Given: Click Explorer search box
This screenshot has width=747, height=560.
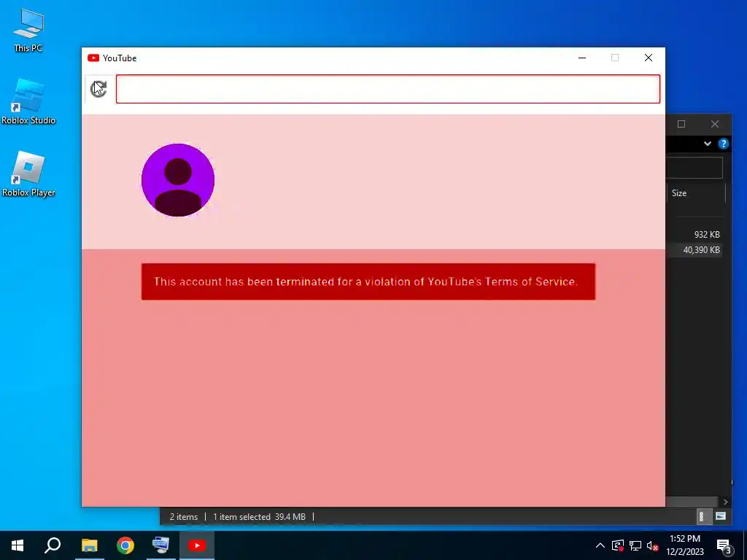Looking at the screenshot, I should (694, 168).
